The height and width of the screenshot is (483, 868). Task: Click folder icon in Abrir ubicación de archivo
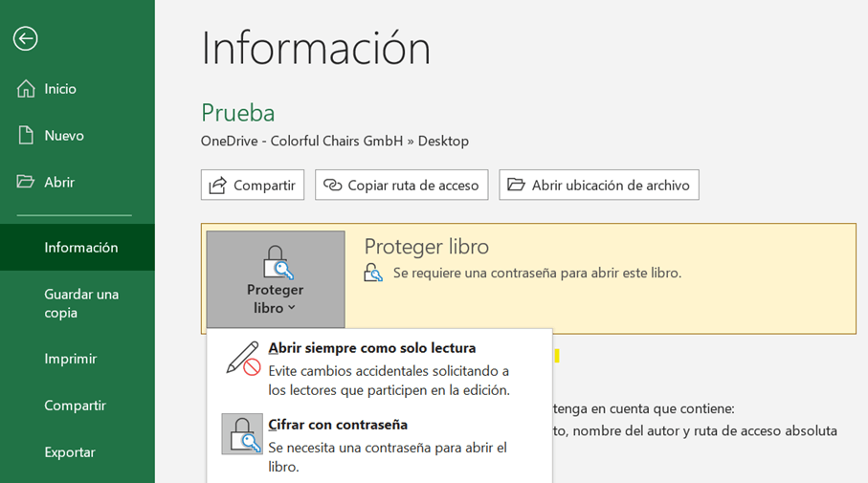pos(516,185)
